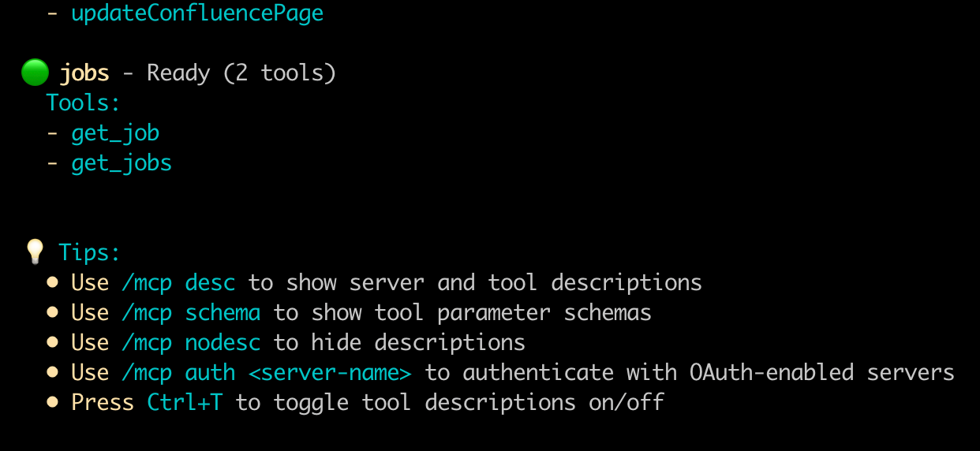Viewport: 980px width, 451px height.
Task: Click the bullet before the Ctrl+T tip
Action: pyautogui.click(x=53, y=402)
